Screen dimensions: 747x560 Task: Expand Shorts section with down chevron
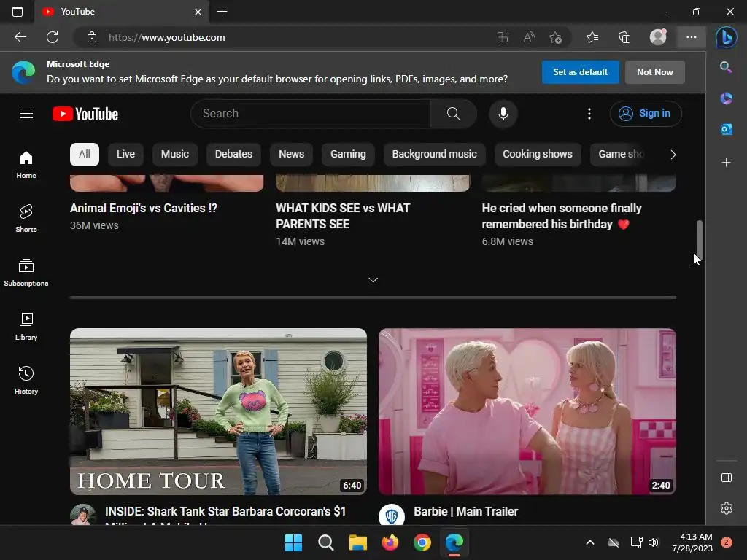[x=373, y=280]
